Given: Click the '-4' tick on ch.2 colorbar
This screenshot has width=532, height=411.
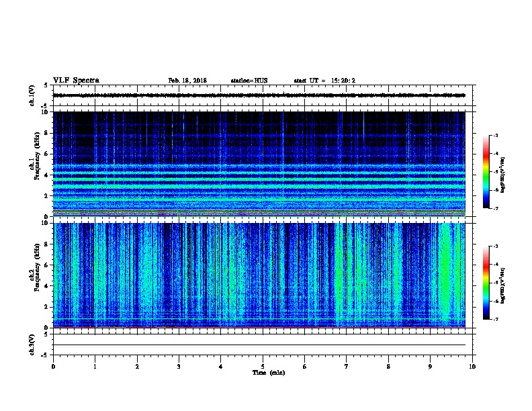Looking at the screenshot, I should point(496,265).
